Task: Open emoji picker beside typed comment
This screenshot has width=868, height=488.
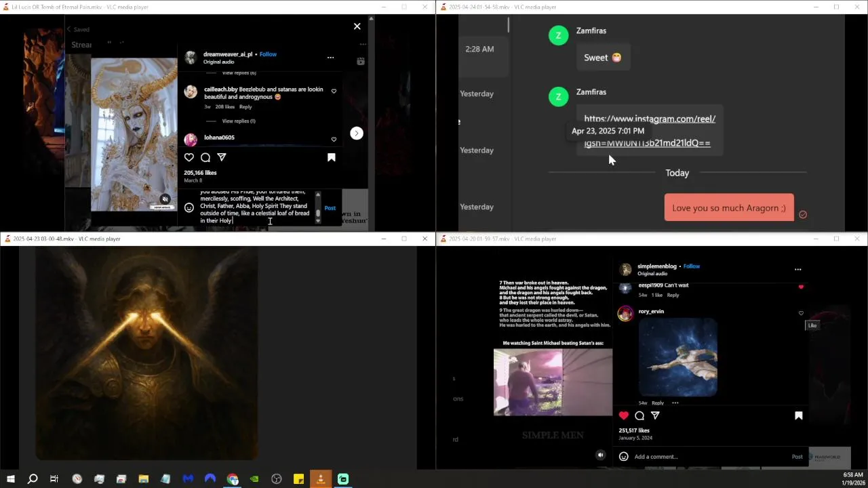Action: click(x=189, y=207)
